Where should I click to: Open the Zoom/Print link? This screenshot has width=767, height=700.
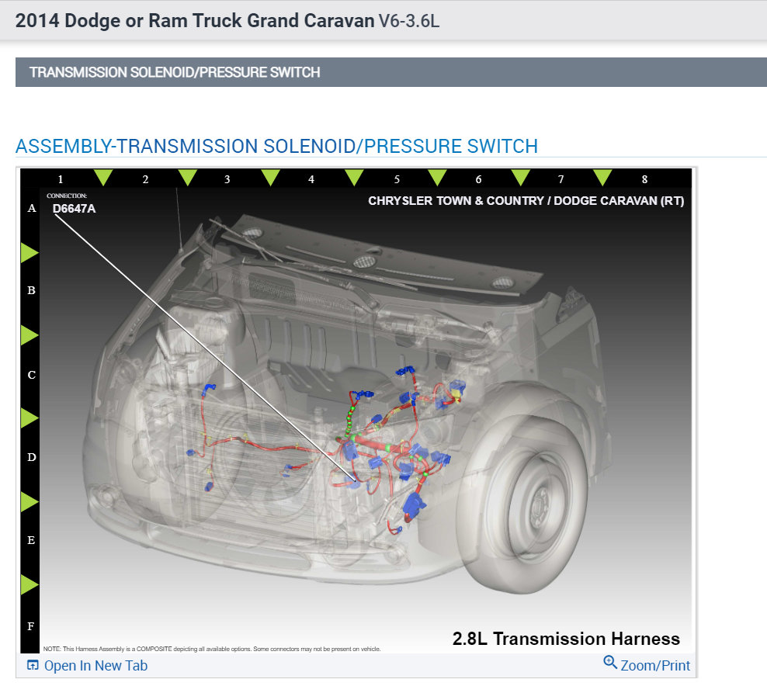pos(654,665)
